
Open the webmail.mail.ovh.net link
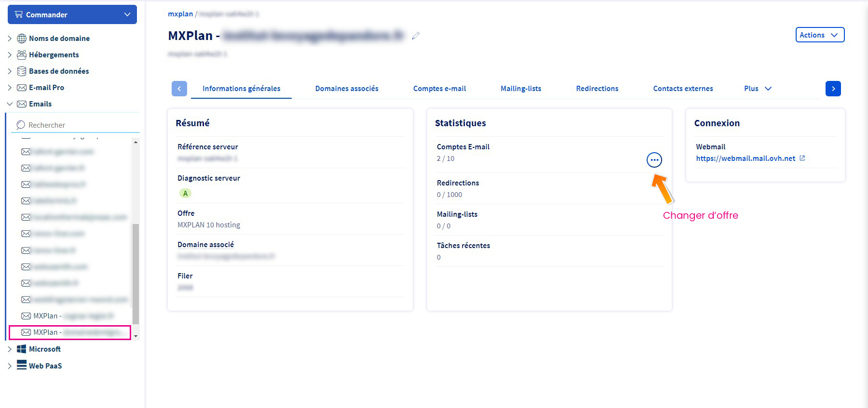(746, 158)
